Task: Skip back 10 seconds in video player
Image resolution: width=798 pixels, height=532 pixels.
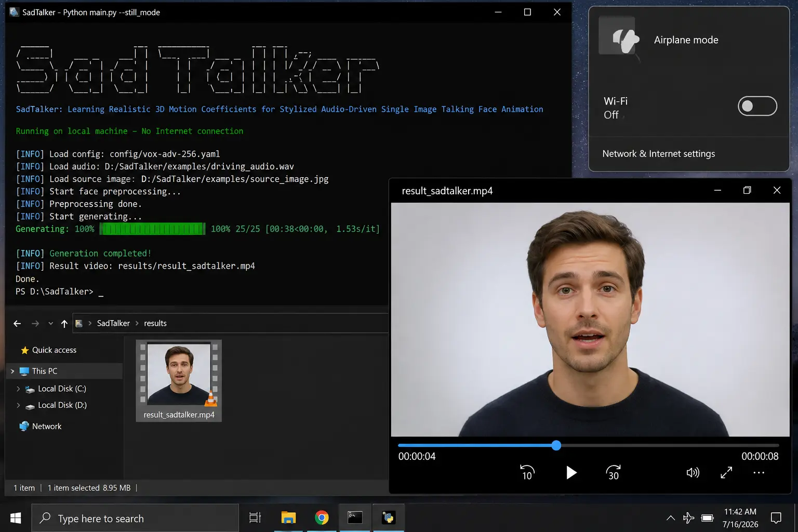Action: [527, 472]
